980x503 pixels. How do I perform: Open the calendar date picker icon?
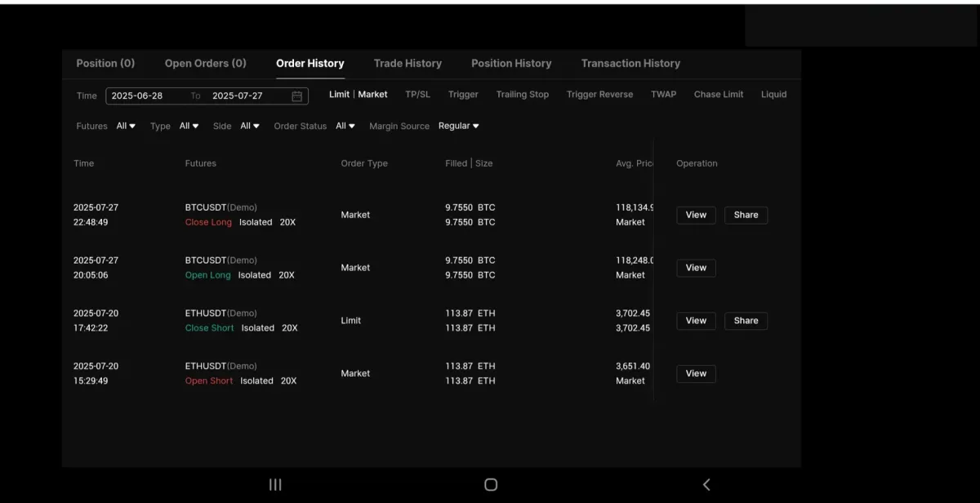click(297, 96)
